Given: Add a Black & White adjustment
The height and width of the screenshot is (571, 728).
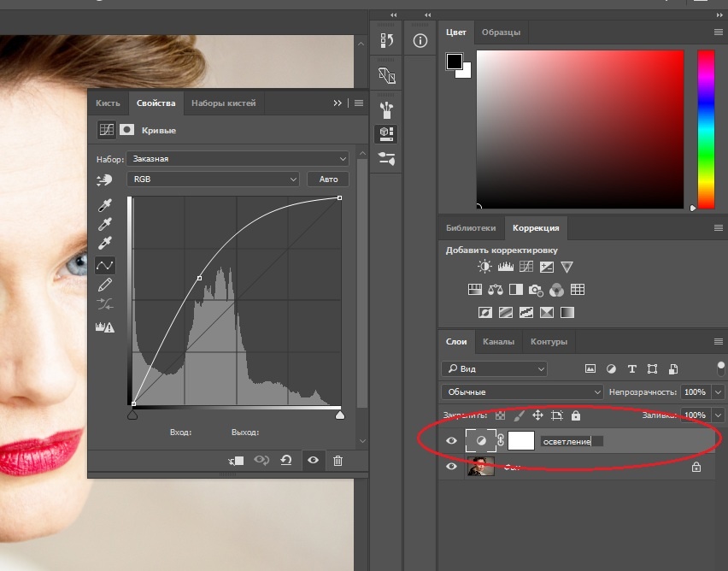Looking at the screenshot, I should tap(516, 290).
